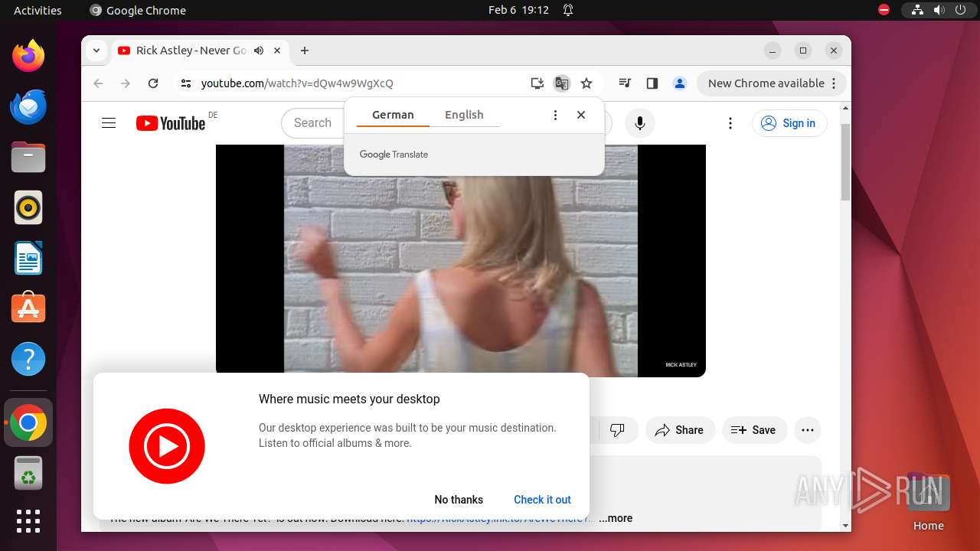Image resolution: width=980 pixels, height=551 pixels.
Task: Save the video to a playlist
Action: (x=753, y=430)
